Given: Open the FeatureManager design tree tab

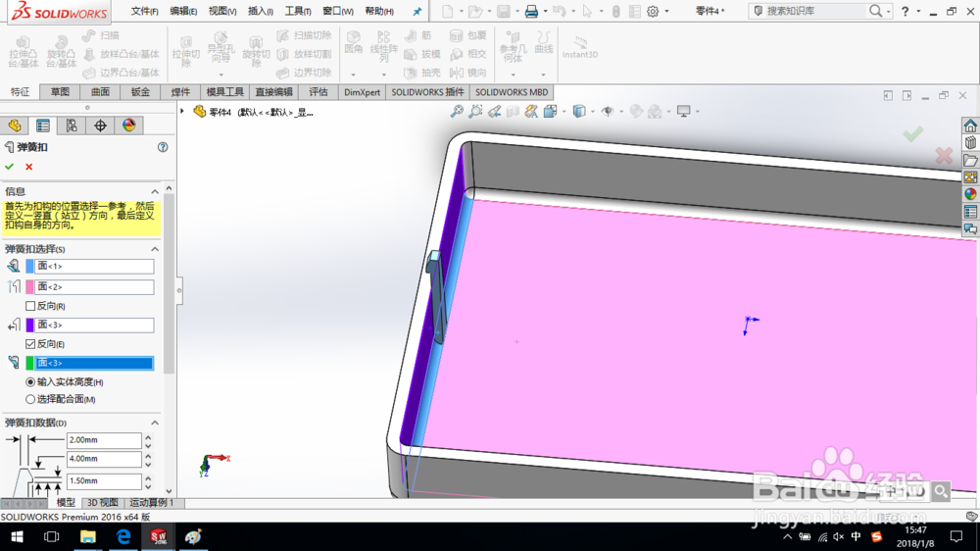Looking at the screenshot, I should [15, 125].
